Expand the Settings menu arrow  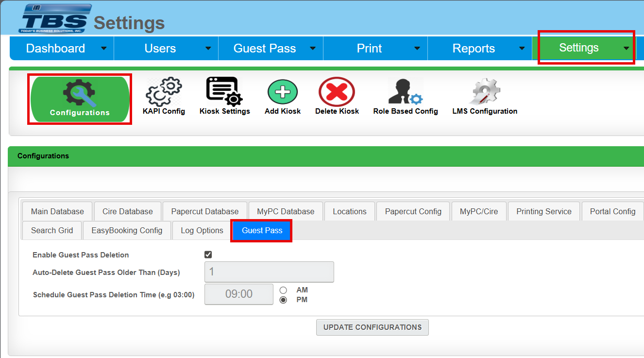click(x=627, y=48)
